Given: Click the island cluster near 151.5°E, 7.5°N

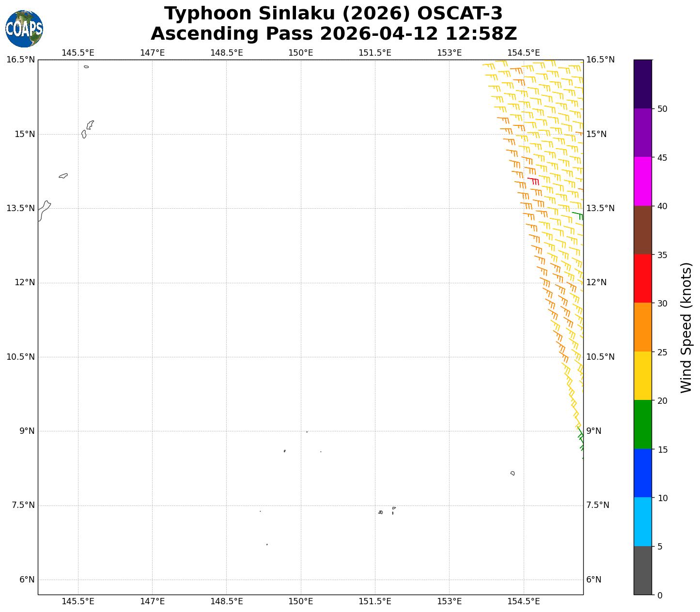Looking at the screenshot, I should pyautogui.click(x=381, y=512).
